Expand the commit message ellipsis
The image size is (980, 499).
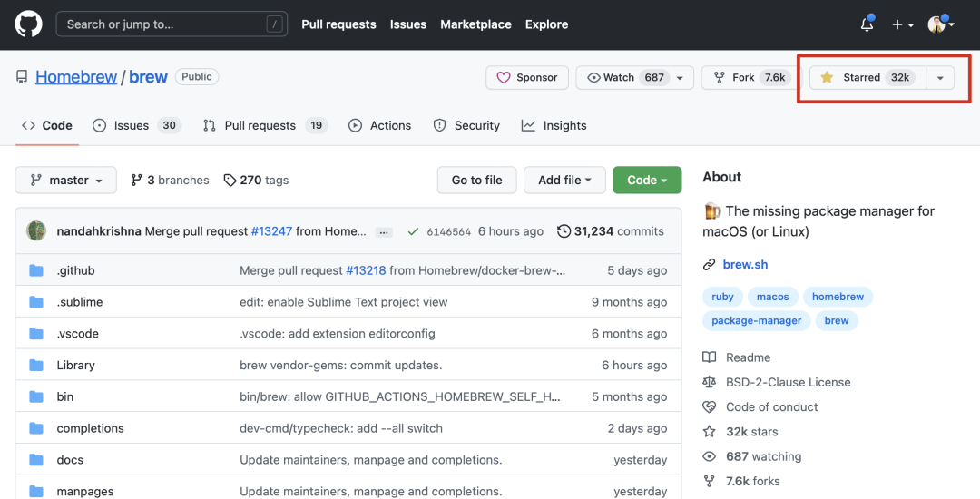384,232
